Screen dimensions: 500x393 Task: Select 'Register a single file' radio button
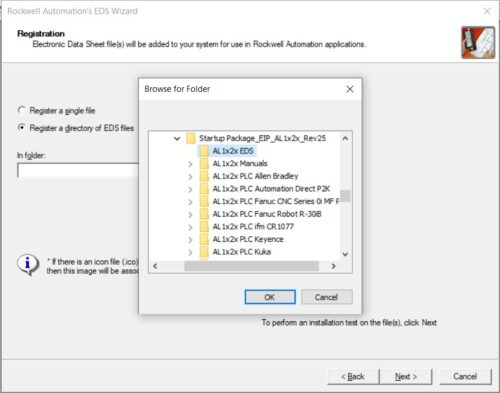coord(22,110)
